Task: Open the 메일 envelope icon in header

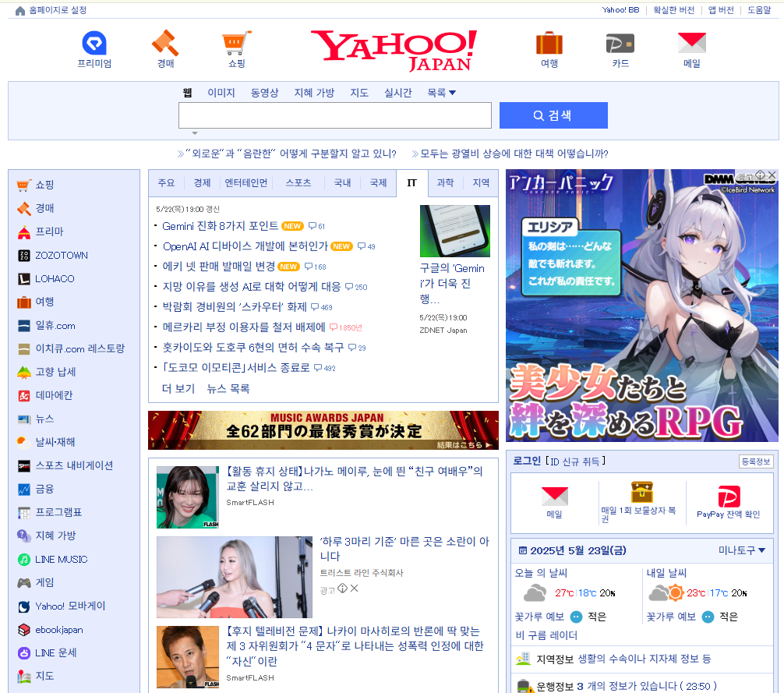Action: pyautogui.click(x=691, y=43)
